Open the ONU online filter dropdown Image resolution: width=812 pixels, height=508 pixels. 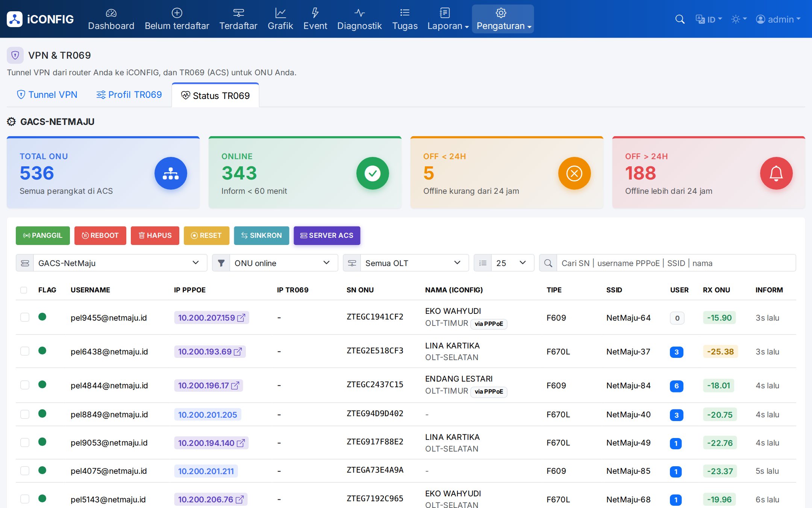[x=284, y=263]
